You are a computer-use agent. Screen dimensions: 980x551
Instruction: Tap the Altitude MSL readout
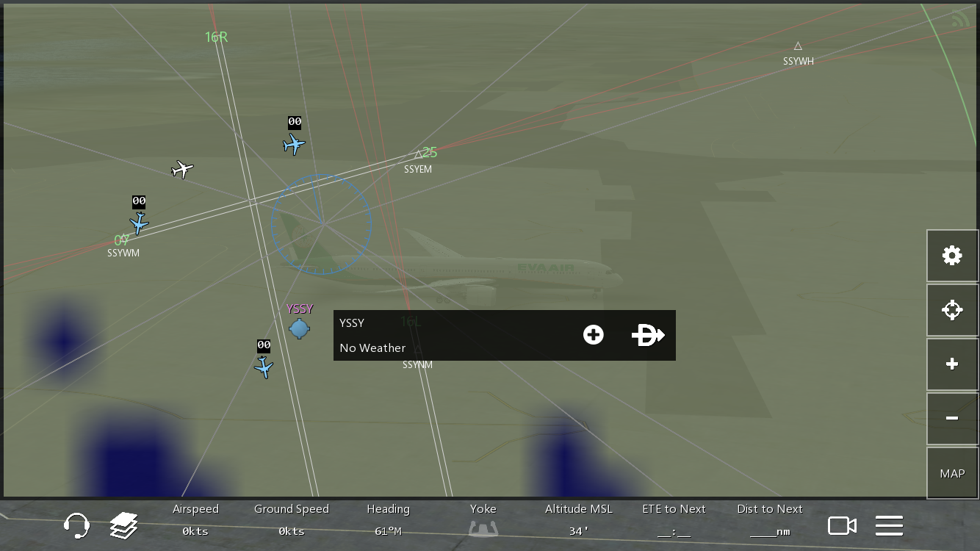579,520
